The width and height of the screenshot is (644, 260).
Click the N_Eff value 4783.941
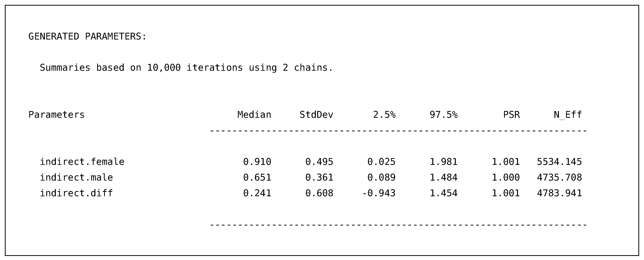tap(559, 193)
